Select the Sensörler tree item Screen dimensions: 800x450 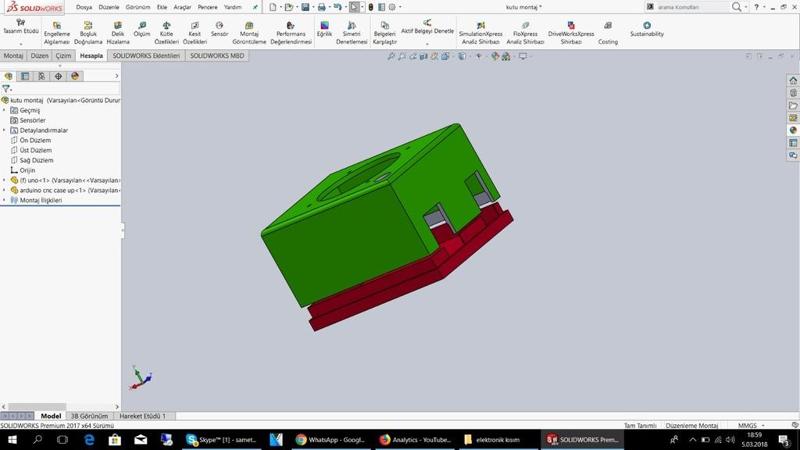(32, 120)
